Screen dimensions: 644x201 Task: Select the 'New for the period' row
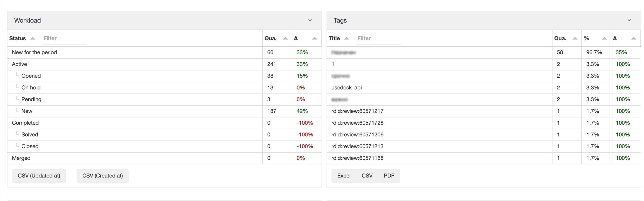[x=164, y=52]
